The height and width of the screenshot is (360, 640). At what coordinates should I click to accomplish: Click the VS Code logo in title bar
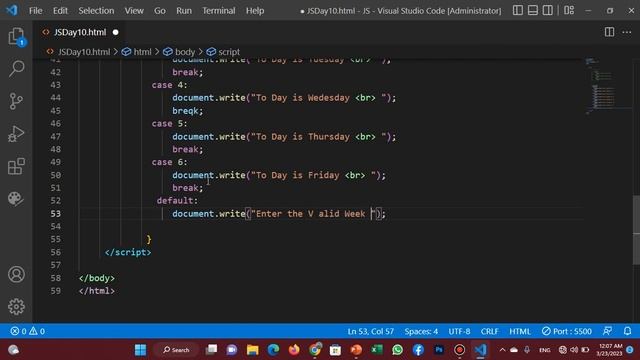click(x=12, y=10)
